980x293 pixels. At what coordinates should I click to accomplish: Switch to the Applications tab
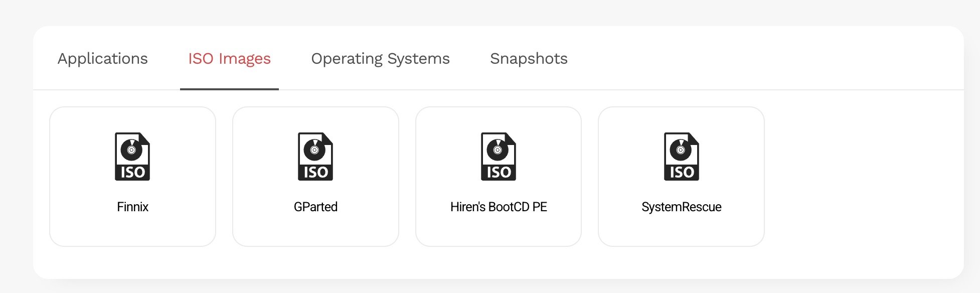pyautogui.click(x=103, y=59)
